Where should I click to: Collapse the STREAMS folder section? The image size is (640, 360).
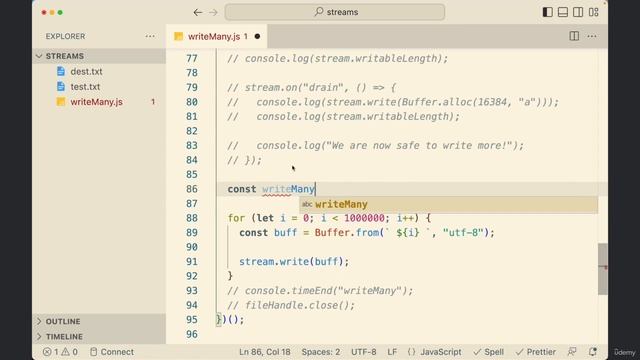click(x=99, y=56)
